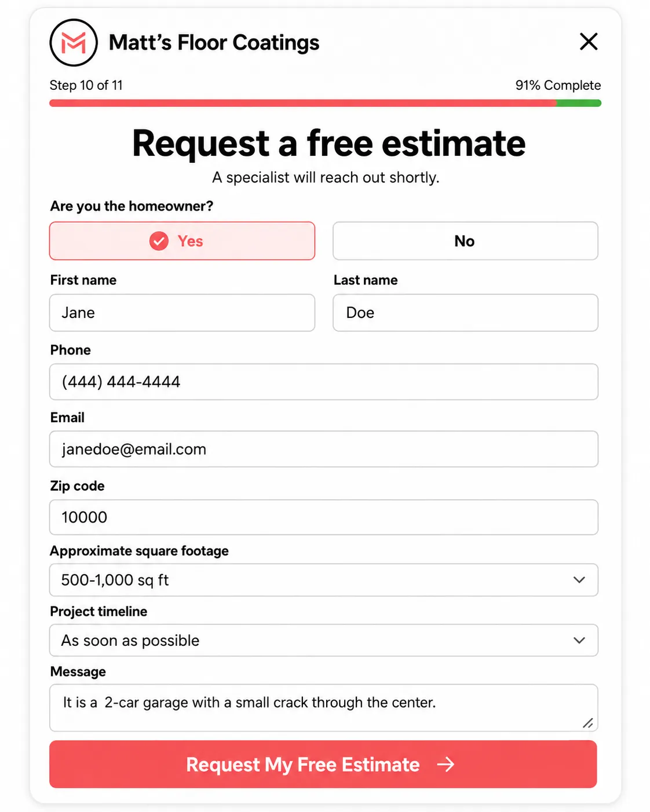Click the Phone number field
Image resolution: width=650 pixels, height=812 pixels.
(x=324, y=382)
